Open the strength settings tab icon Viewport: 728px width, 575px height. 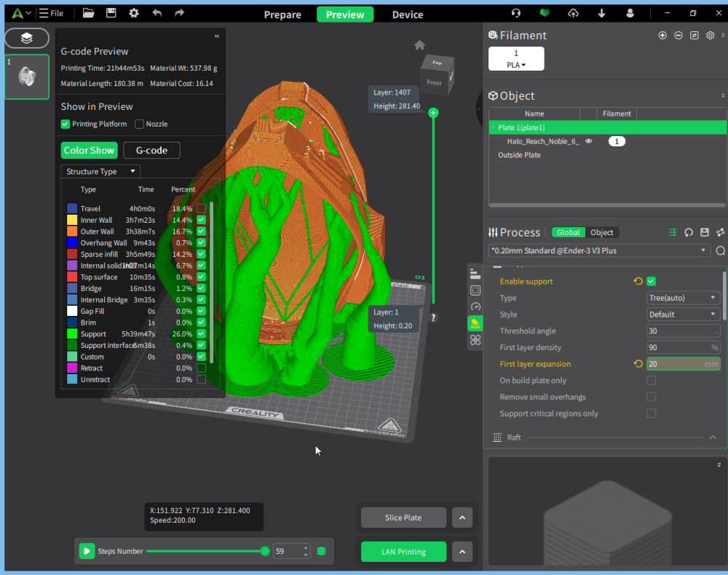pos(475,290)
